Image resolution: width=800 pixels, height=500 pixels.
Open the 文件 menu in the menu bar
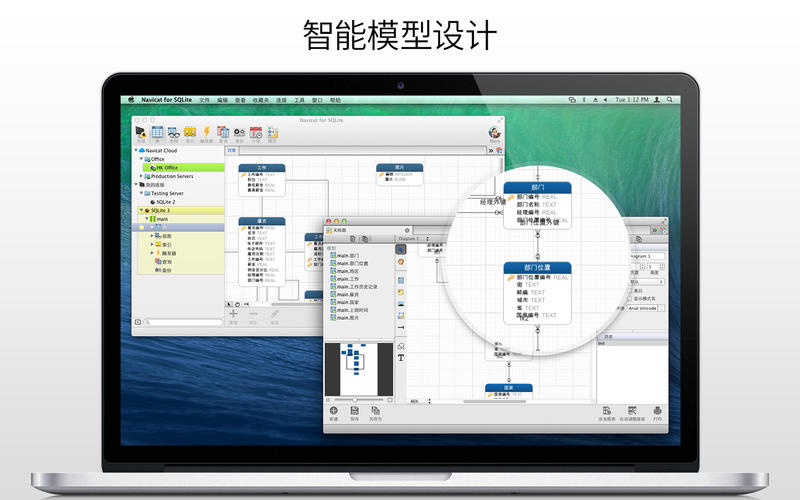204,100
